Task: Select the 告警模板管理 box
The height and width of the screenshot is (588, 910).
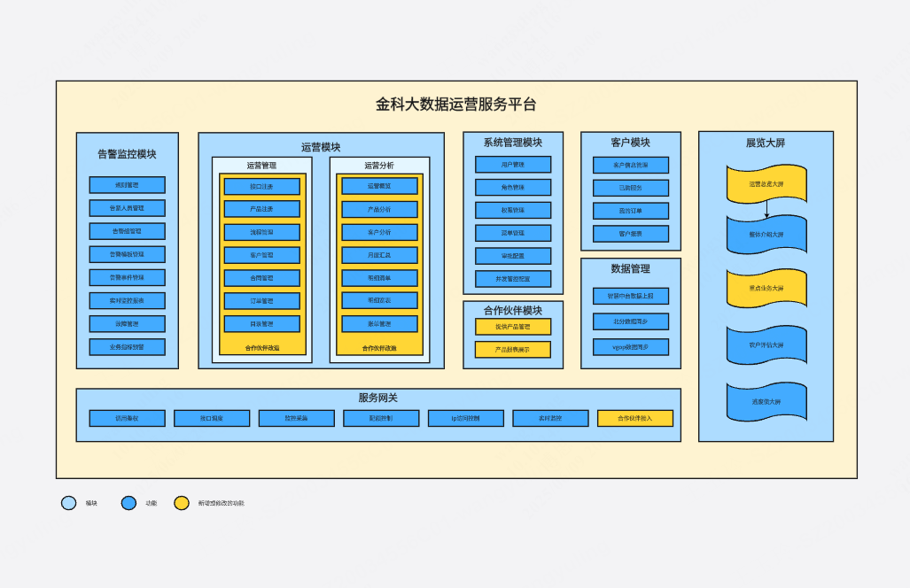Action: pos(127,254)
